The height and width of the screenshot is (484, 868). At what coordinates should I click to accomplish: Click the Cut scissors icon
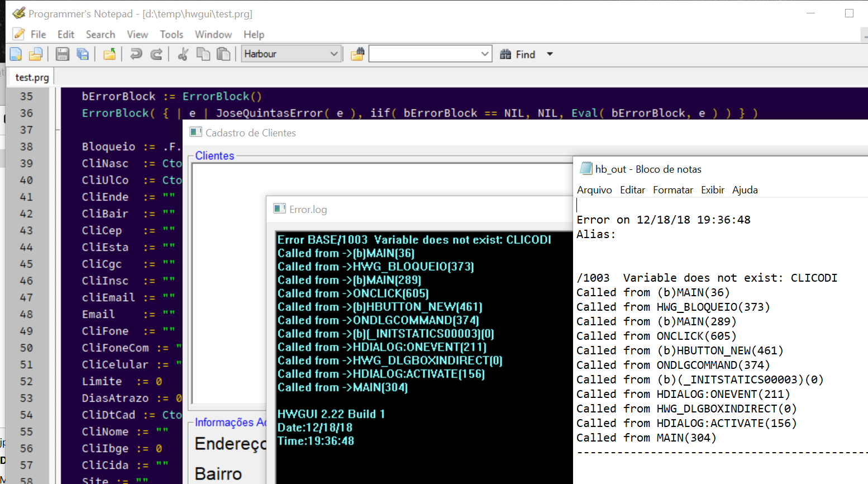tap(183, 54)
